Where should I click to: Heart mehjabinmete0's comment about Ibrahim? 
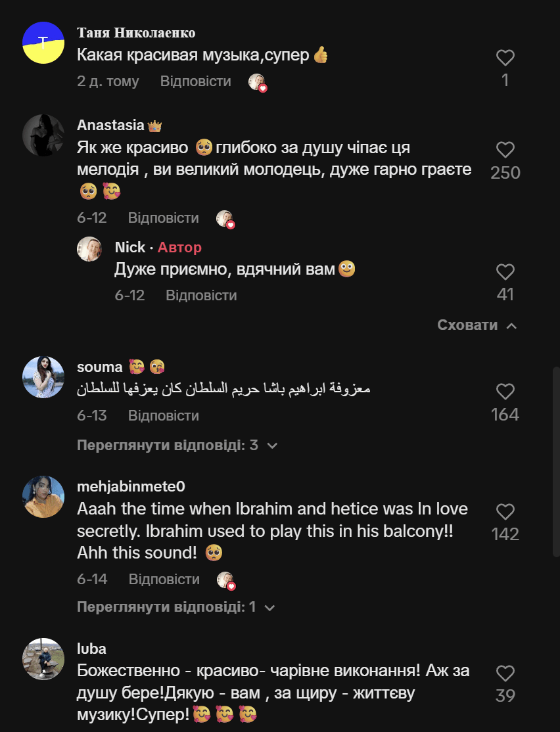tap(505, 512)
